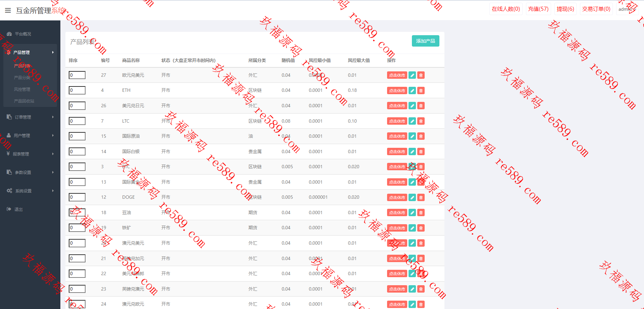The image size is (644, 309).
Task: Focus sort input for LTC row
Action: [77, 121]
